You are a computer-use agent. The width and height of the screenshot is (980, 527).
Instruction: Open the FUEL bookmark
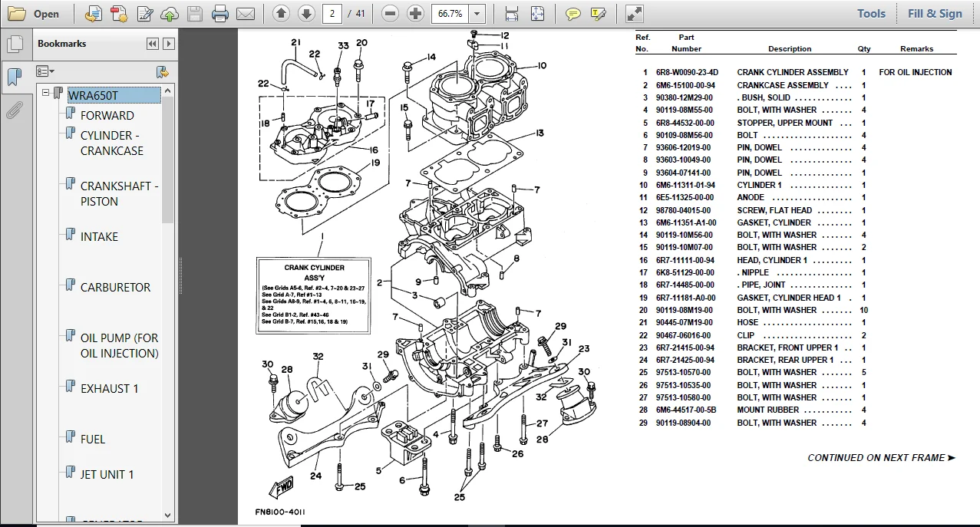pyautogui.click(x=93, y=439)
